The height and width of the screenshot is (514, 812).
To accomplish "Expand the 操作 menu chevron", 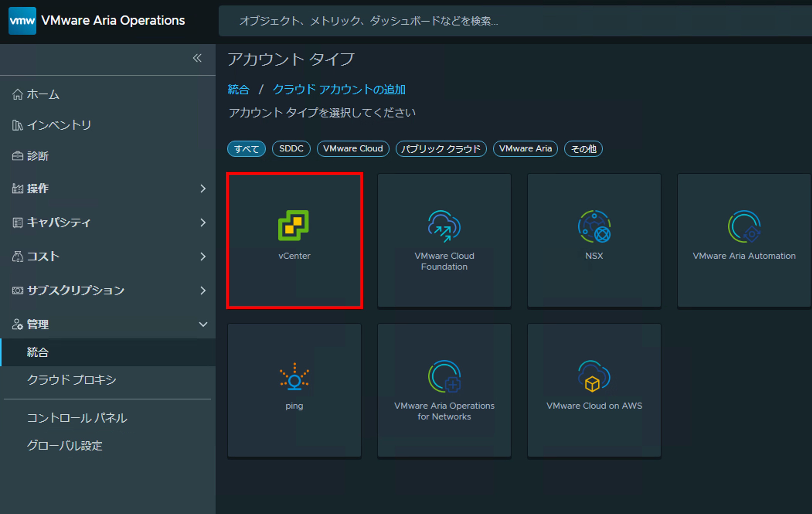I will 203,188.
